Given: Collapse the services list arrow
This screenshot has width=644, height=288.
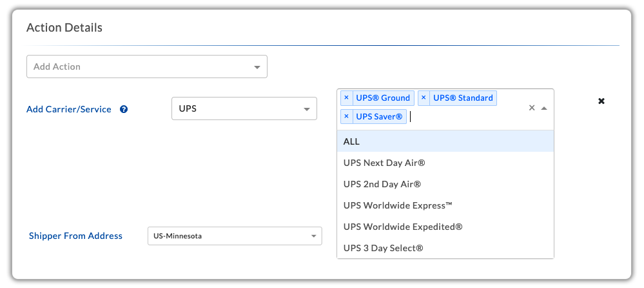Looking at the screenshot, I should [544, 108].
